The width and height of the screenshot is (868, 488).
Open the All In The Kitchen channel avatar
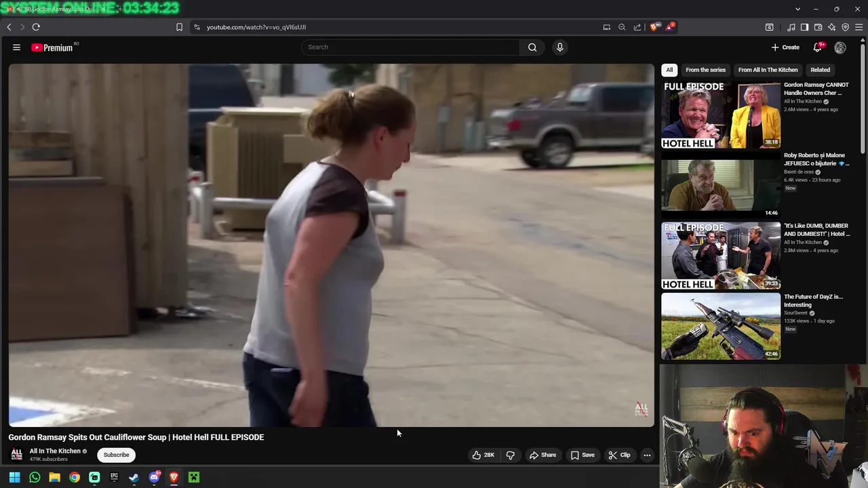point(17,454)
